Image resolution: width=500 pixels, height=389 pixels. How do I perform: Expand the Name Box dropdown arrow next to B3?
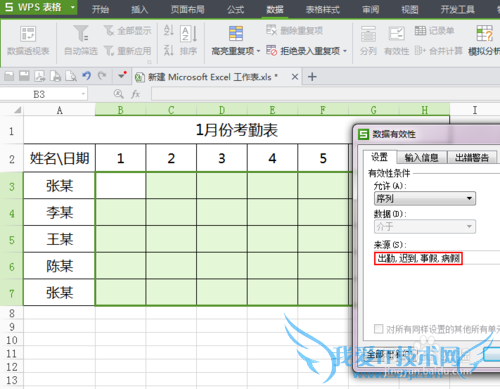click(x=83, y=94)
